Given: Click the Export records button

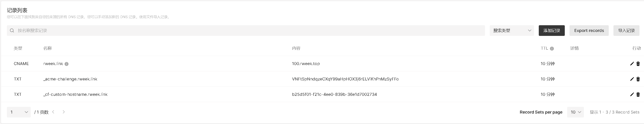Looking at the screenshot, I should [x=589, y=31].
